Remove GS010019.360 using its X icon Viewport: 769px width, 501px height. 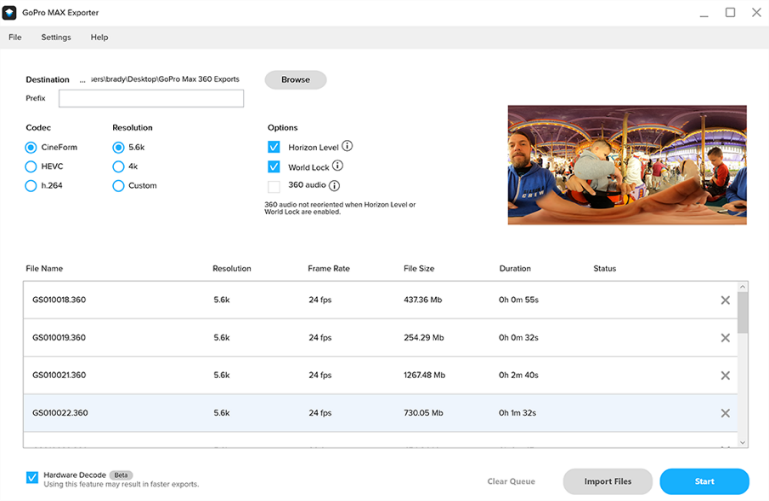(x=725, y=338)
